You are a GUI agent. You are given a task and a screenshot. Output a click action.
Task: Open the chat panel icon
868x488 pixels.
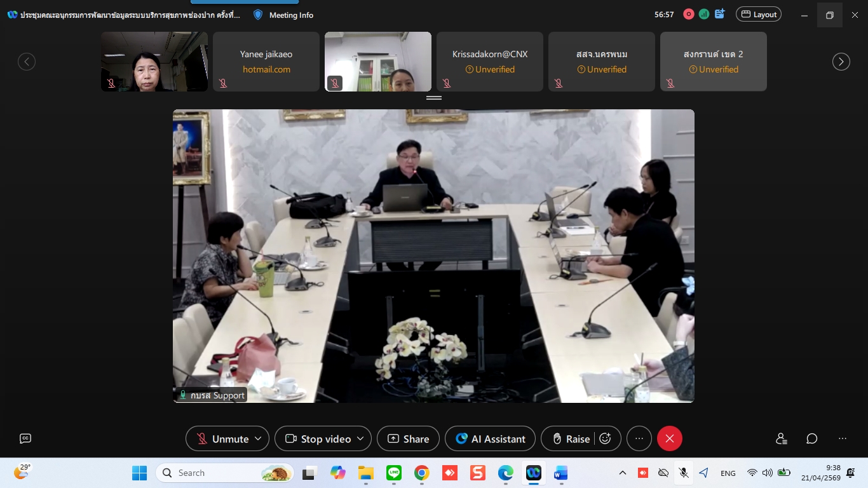pos(811,438)
